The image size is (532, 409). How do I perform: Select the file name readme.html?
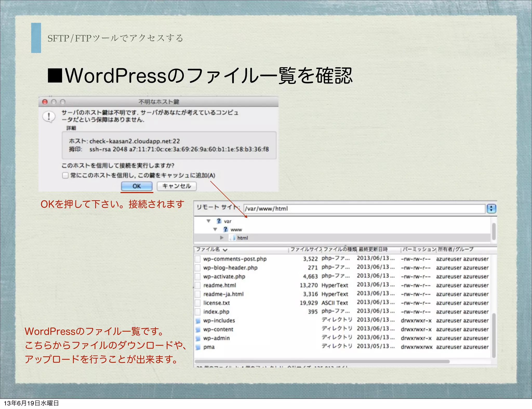coord(220,285)
